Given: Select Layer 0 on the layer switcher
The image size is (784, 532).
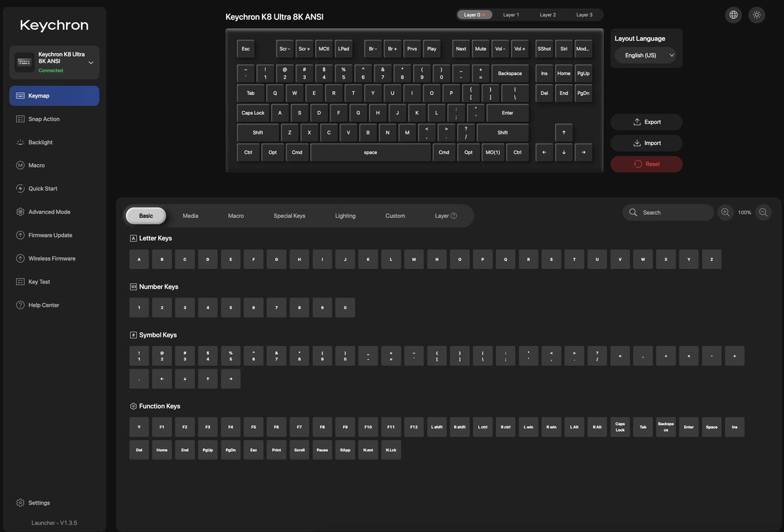Looking at the screenshot, I should tap(474, 15).
